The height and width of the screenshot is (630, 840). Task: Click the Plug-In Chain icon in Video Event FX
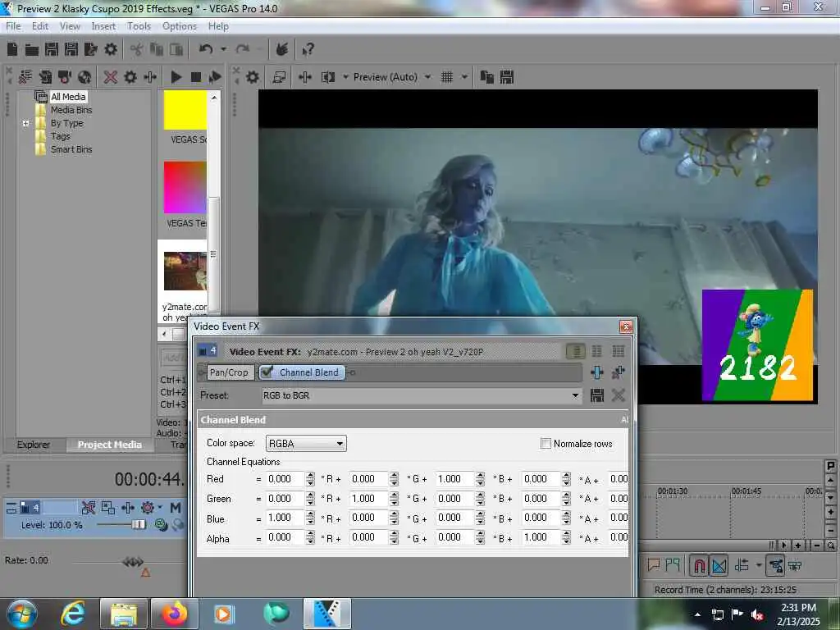(597, 372)
